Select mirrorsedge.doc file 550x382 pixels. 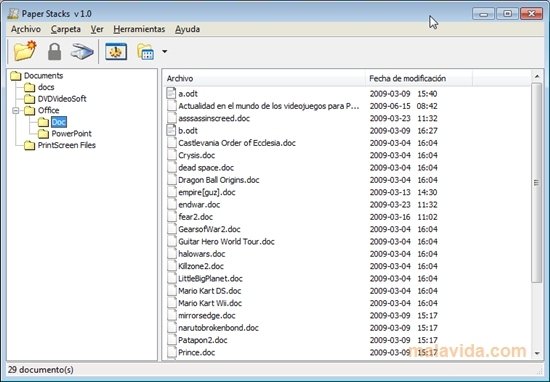point(207,315)
